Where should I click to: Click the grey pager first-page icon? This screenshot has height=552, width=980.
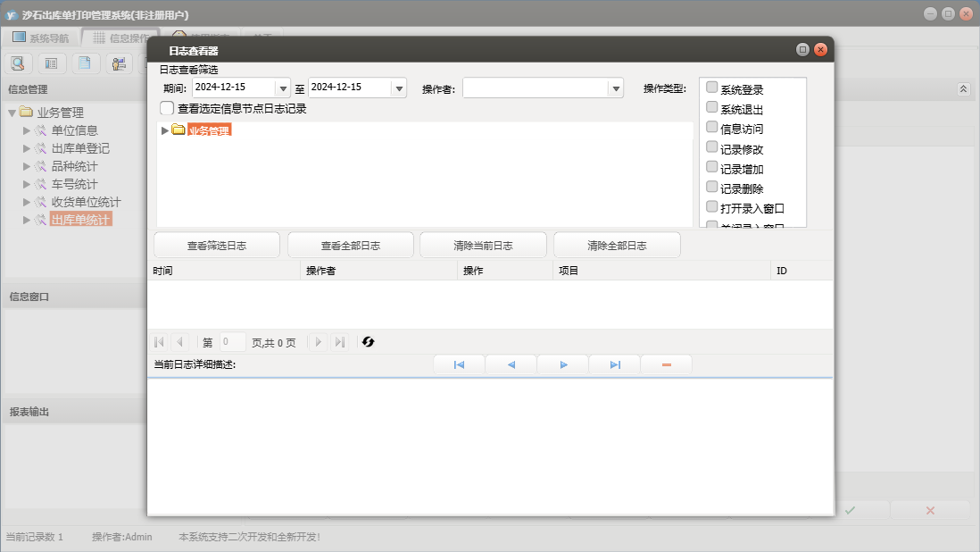point(159,342)
